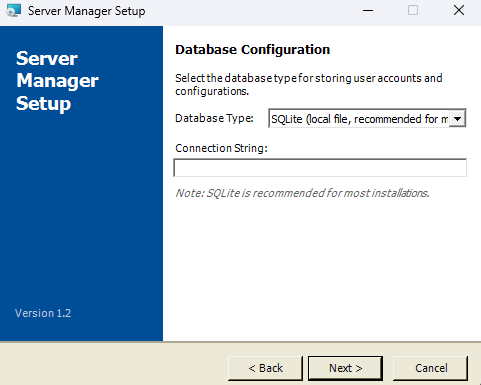Click inside the Connection String field
Screen dimensions: 481x385
point(320,168)
